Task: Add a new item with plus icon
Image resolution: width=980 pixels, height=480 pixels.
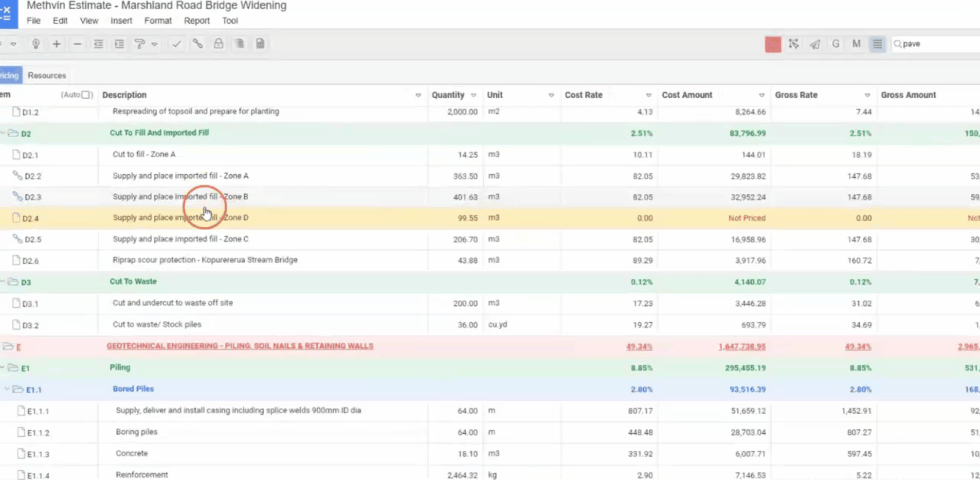Action: click(x=56, y=44)
